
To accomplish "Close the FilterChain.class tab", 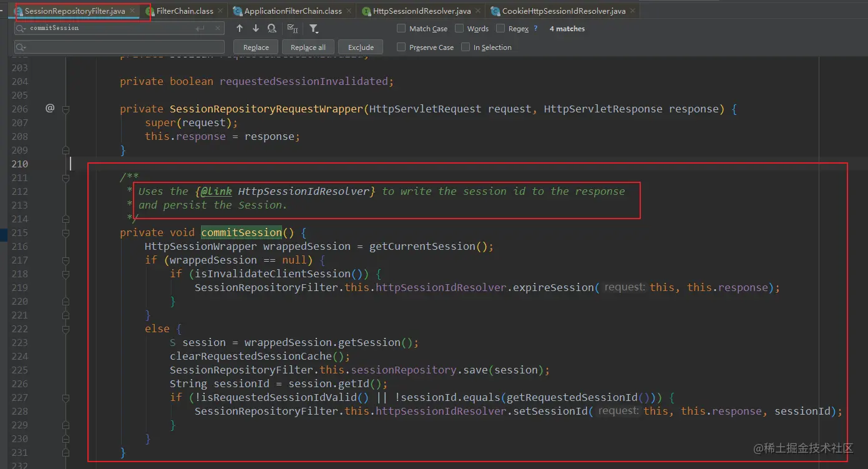I will (220, 11).
